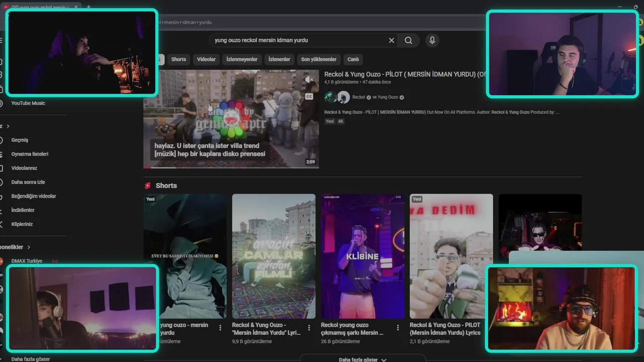Screen dimensions: 644x362
Task: Open the "KLİBİNE" short thumbnail
Action: click(x=363, y=256)
